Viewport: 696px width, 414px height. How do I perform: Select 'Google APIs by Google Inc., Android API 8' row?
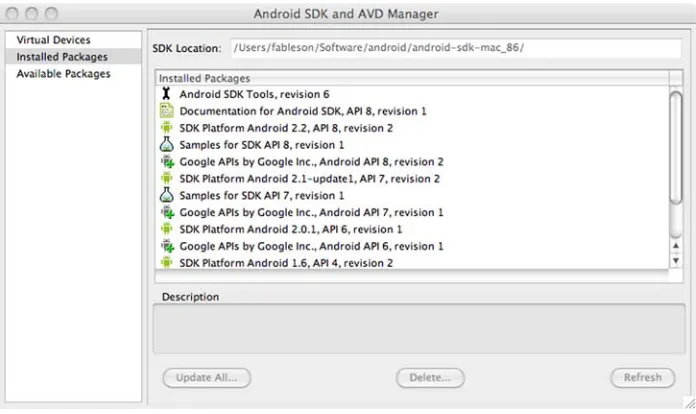pos(412,162)
